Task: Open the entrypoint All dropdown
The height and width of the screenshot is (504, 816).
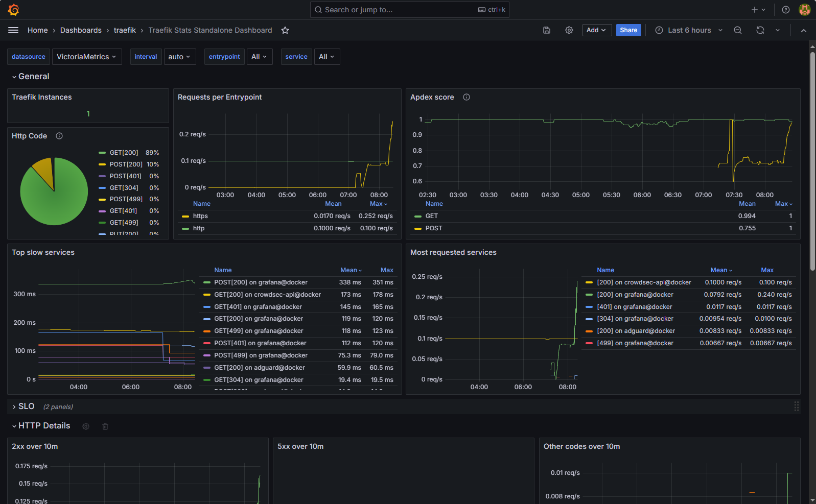Action: click(x=260, y=57)
